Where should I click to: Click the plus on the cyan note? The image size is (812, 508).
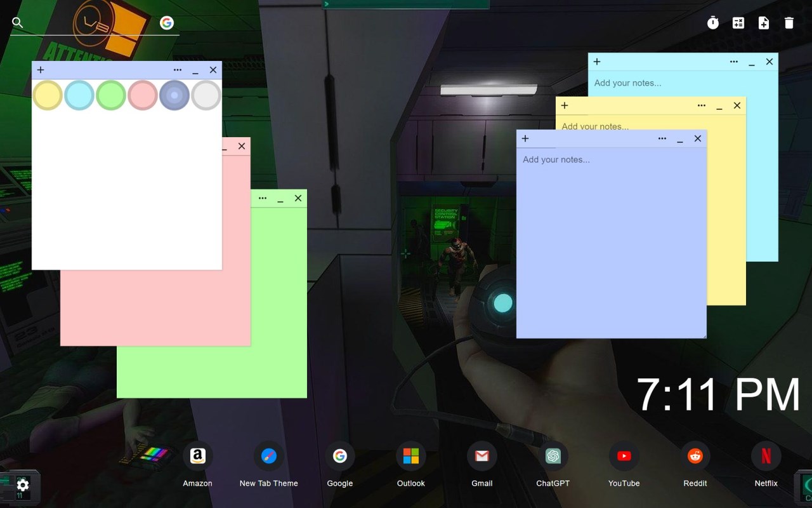tap(597, 62)
